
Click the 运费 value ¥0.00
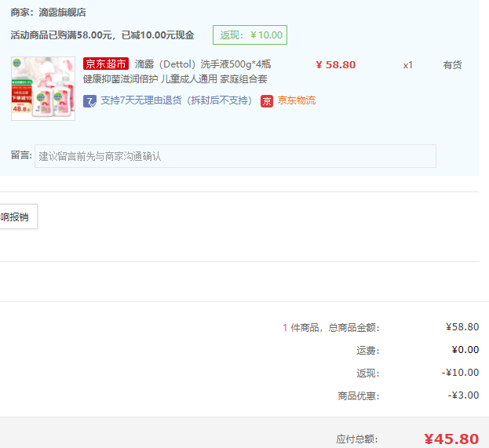(x=465, y=349)
